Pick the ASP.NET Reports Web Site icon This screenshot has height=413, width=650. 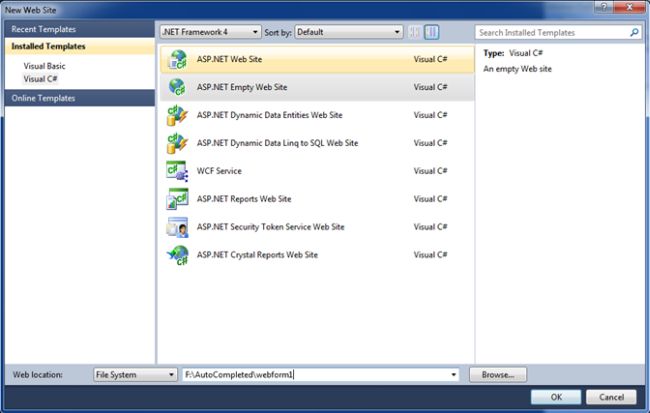pos(177,199)
